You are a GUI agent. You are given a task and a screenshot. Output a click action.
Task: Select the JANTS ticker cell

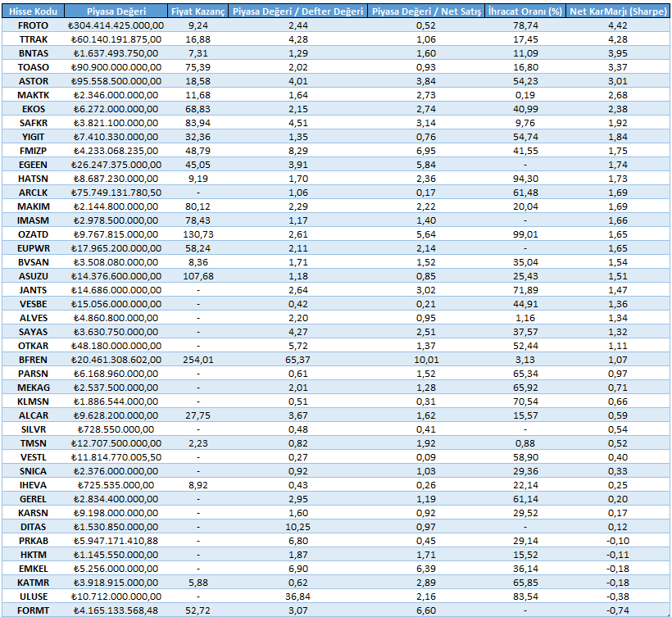(33, 290)
